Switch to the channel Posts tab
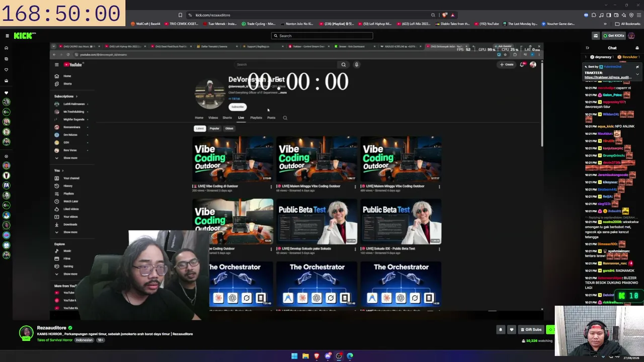644x362 pixels. coord(271,118)
